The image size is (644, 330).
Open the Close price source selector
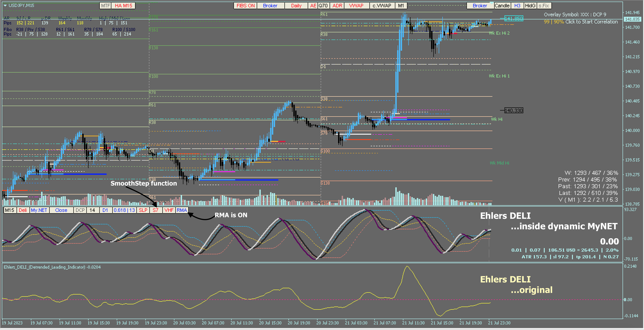tap(61, 210)
